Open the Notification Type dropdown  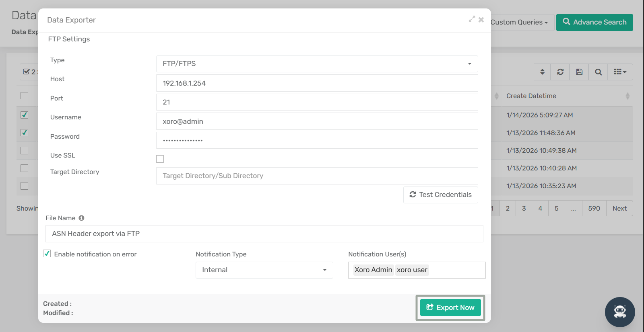click(x=264, y=270)
